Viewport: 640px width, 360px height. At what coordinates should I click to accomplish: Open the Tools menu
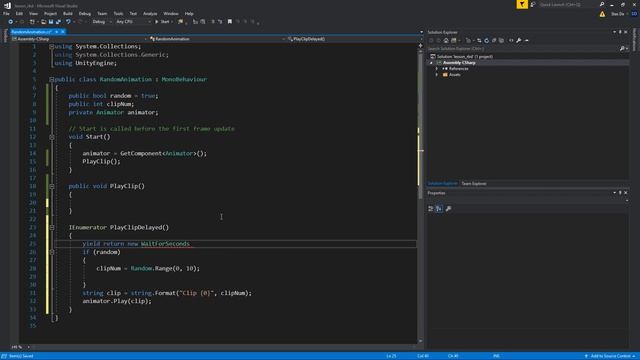[x=118, y=13]
